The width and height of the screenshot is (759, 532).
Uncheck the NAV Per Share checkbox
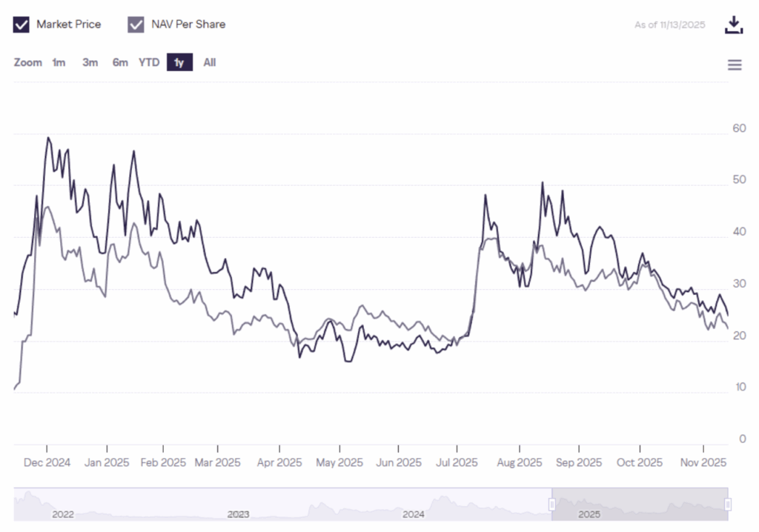click(x=136, y=24)
